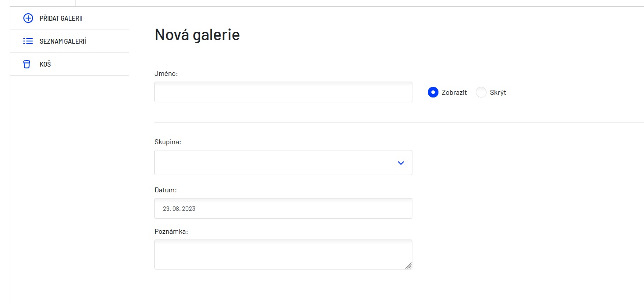Viewport: 644px width, 307px height.
Task: Click the Datum: field label
Action: (x=166, y=190)
